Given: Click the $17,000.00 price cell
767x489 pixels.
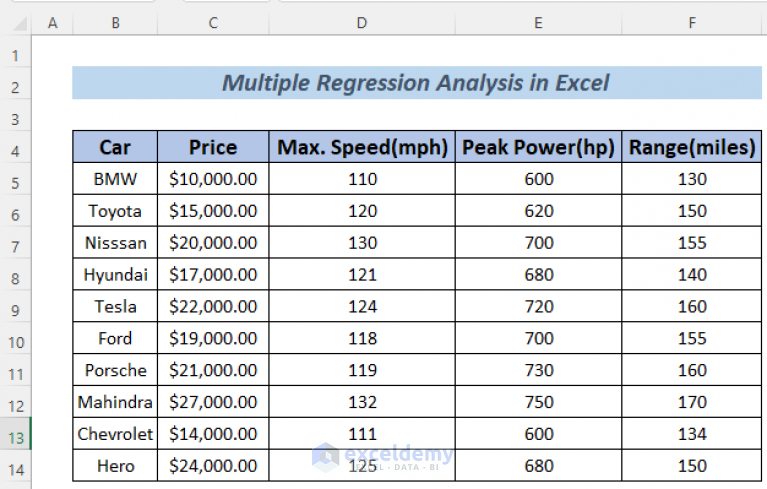Looking at the screenshot, I should (213, 274).
